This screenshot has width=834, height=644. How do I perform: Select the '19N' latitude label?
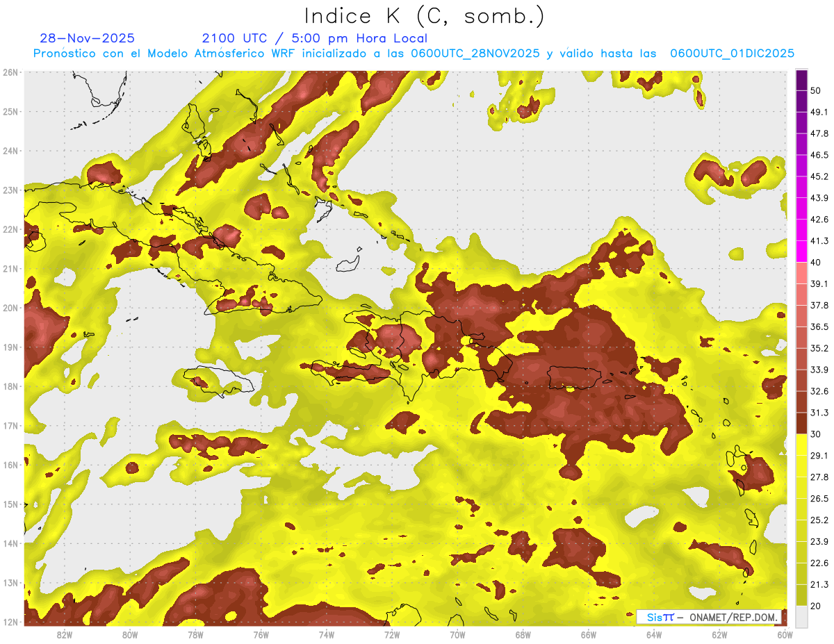pos(10,347)
